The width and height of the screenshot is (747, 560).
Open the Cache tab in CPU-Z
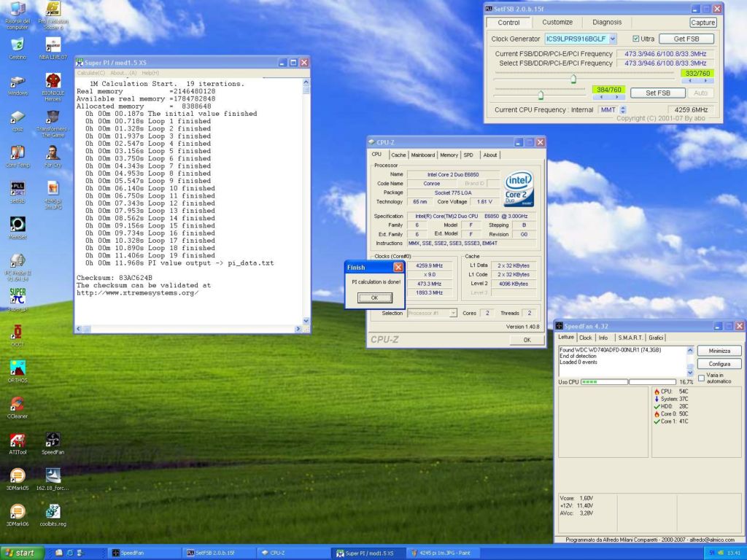398,155
